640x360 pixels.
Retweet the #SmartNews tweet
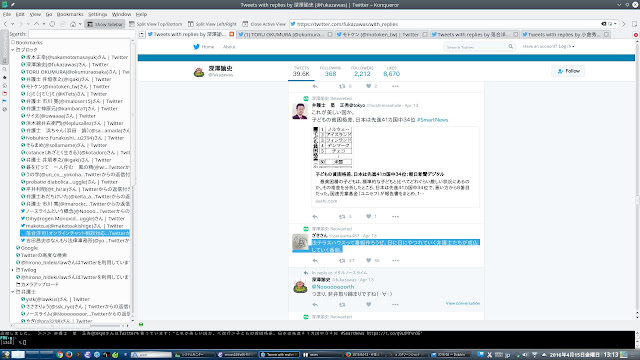342,217
